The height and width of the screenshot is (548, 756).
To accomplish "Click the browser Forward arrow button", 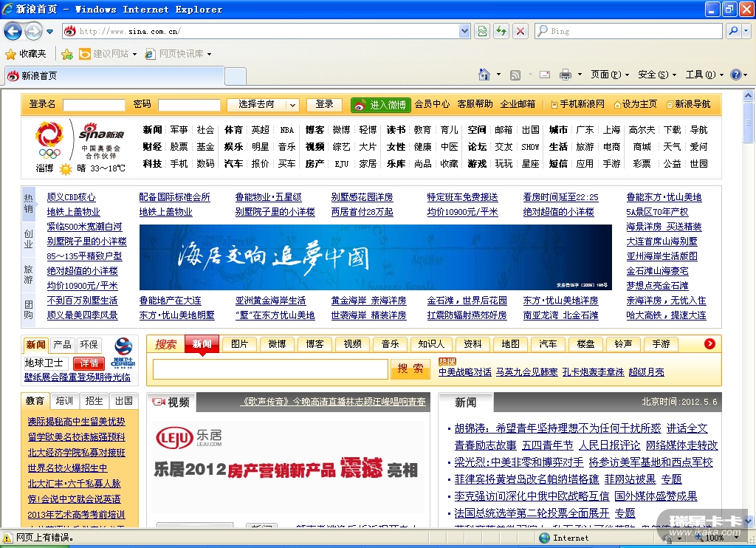I will point(33,32).
